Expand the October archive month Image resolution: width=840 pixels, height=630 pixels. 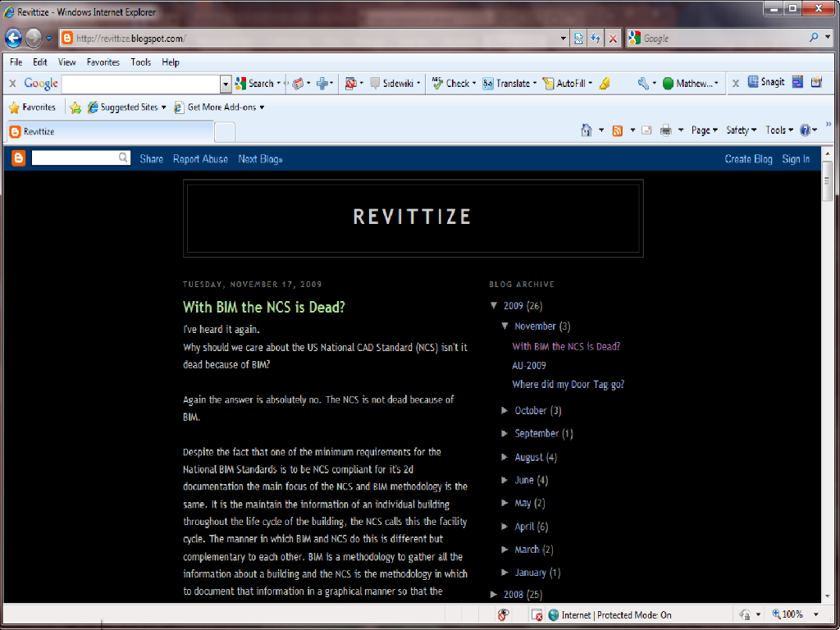coord(504,411)
